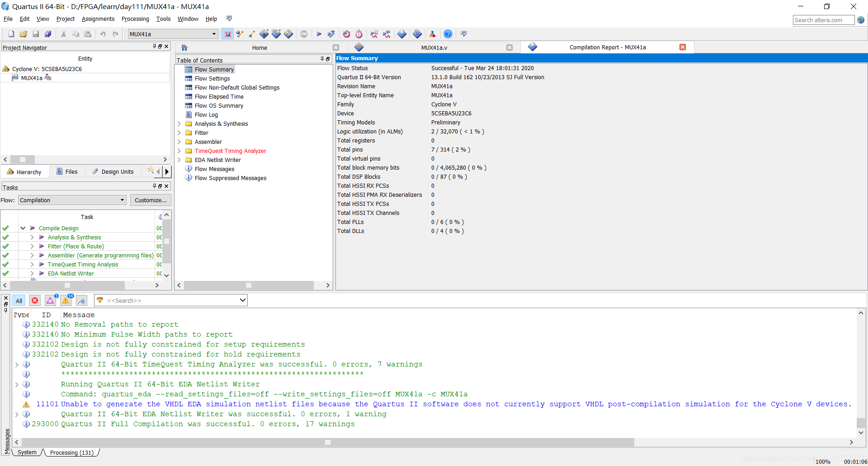Click the altera.com globe search icon
868x466 pixels.
click(861, 20)
